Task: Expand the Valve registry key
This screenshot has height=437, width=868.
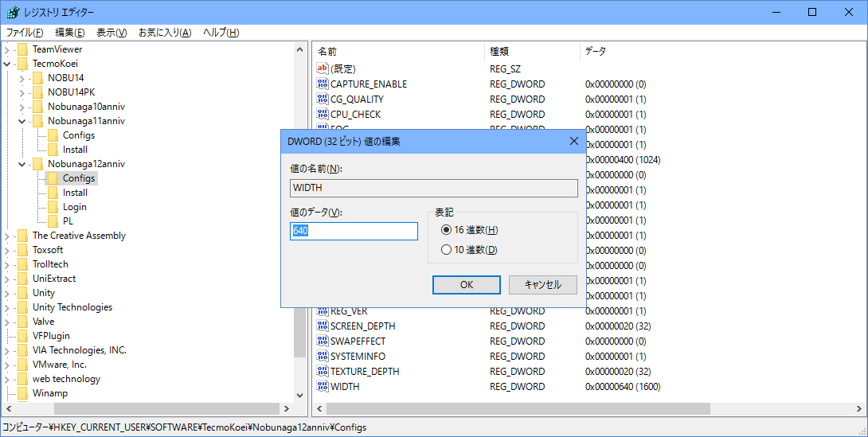Action: click(x=7, y=322)
